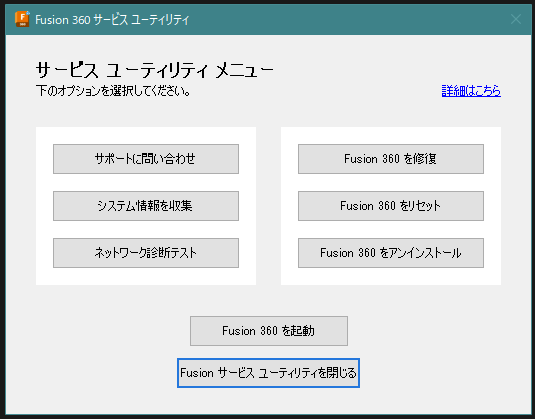Select Fusion 360 をアンインストール button
535x419 pixels.
(x=391, y=253)
